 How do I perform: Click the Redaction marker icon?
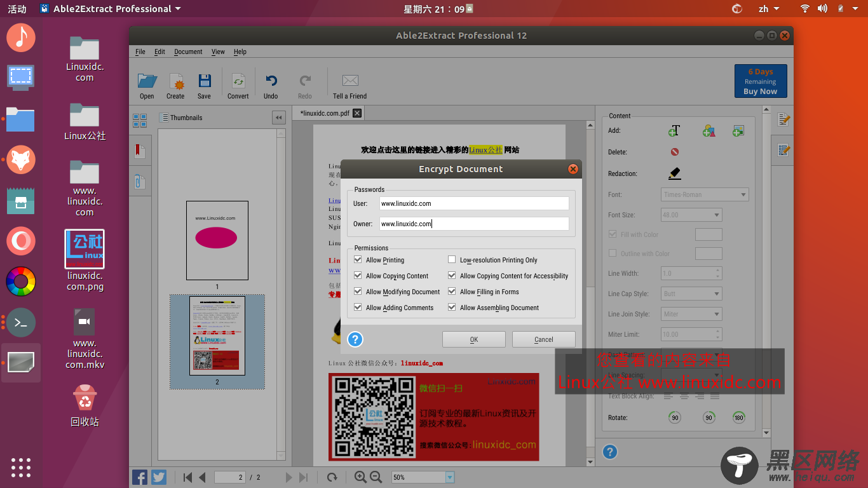click(x=675, y=173)
